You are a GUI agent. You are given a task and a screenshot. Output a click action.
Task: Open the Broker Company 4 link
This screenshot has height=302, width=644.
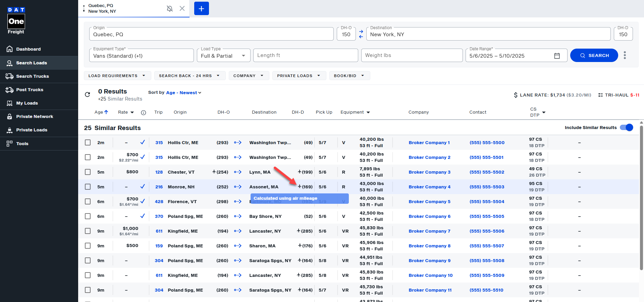click(x=429, y=187)
